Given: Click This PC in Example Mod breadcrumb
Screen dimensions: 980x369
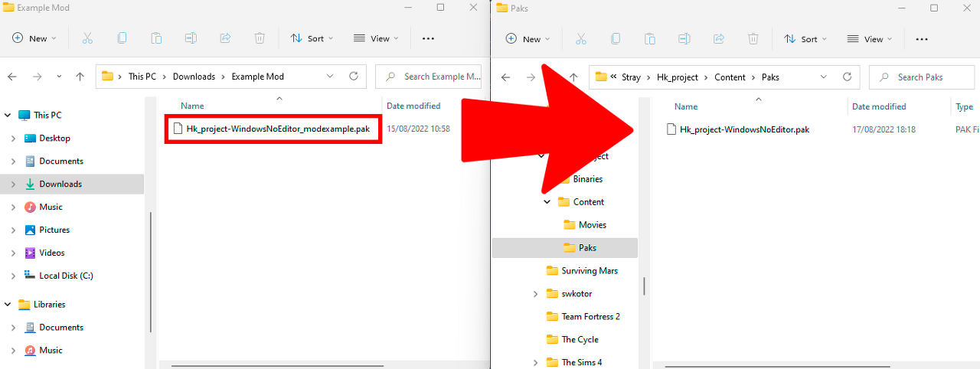Looking at the screenshot, I should point(142,77).
